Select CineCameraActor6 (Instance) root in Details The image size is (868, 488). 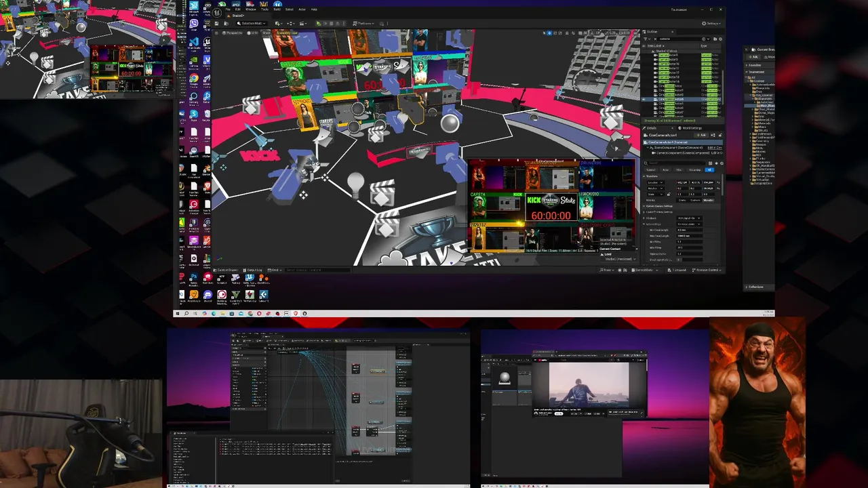(682, 142)
